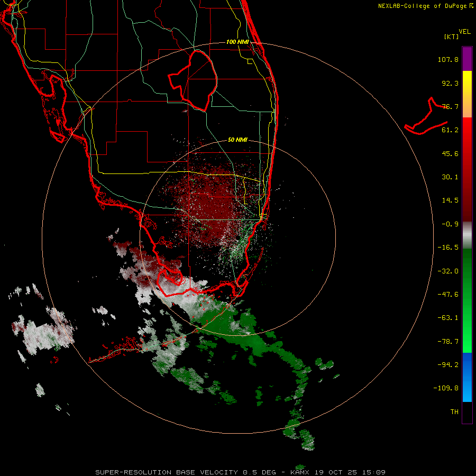Click the TH legend label
This screenshot has height=476, width=476.
(x=454, y=412)
